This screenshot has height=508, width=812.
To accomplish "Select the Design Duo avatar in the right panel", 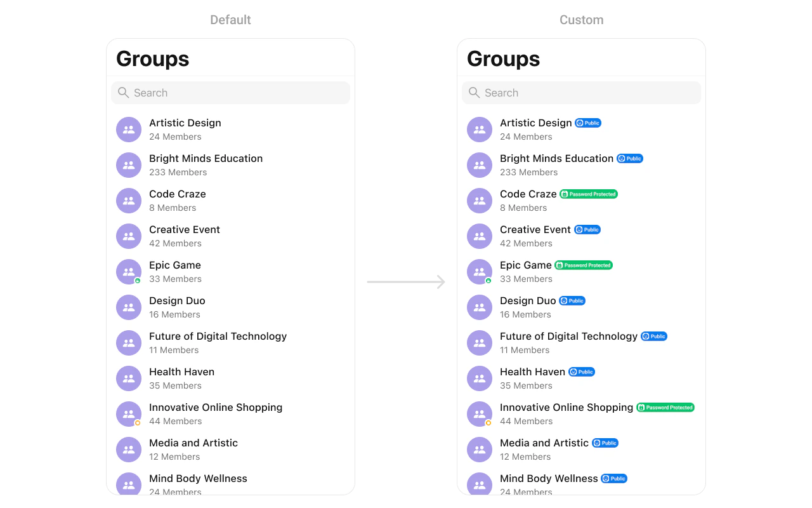I will 480,307.
